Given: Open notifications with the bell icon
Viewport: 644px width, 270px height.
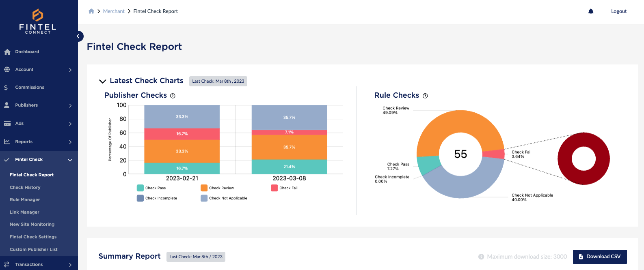Looking at the screenshot, I should click(x=591, y=11).
